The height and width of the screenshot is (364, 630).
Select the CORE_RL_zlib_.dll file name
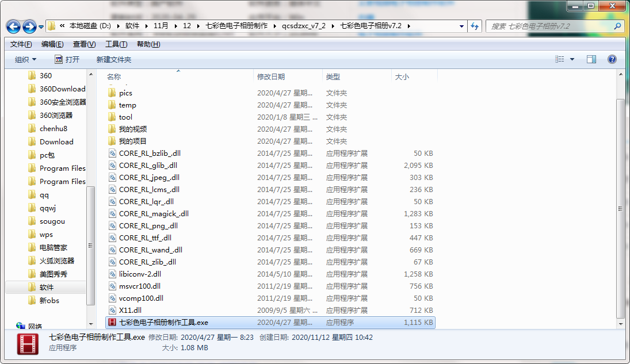(147, 262)
